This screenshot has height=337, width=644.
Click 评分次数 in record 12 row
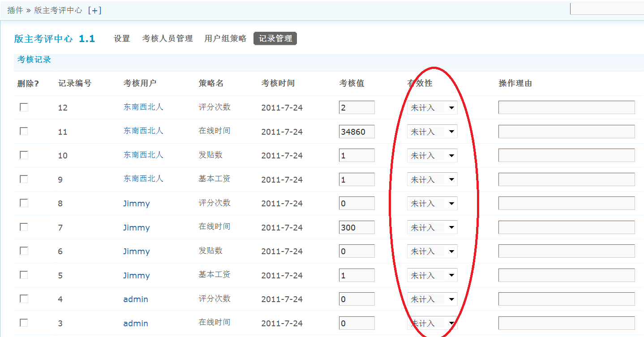click(x=215, y=107)
